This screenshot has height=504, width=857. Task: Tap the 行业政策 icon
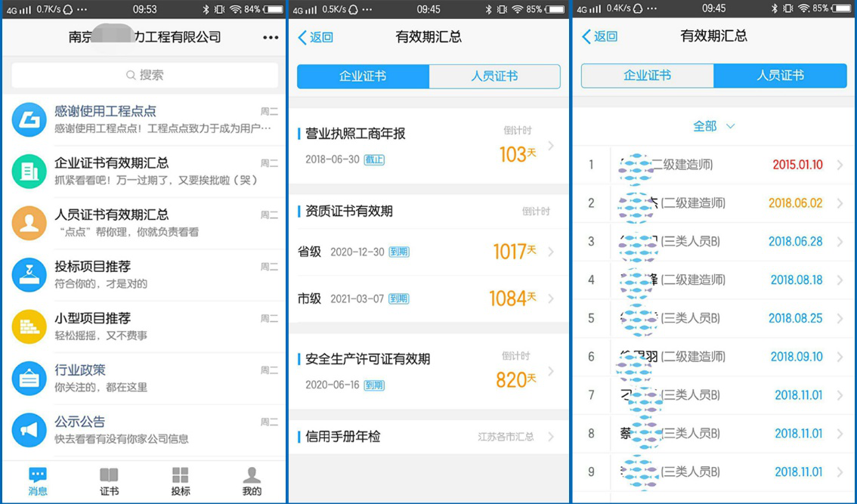click(x=29, y=378)
